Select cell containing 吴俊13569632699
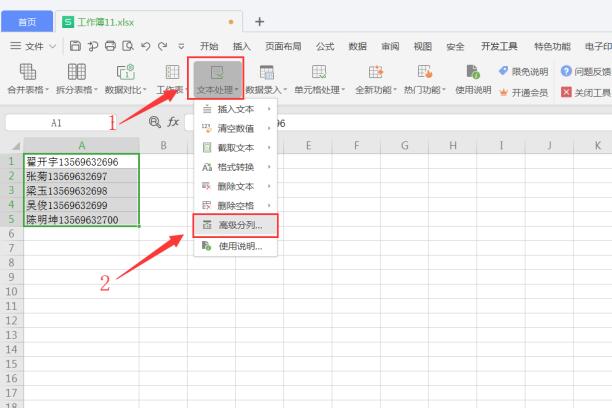The width and height of the screenshot is (612, 408). point(82,205)
